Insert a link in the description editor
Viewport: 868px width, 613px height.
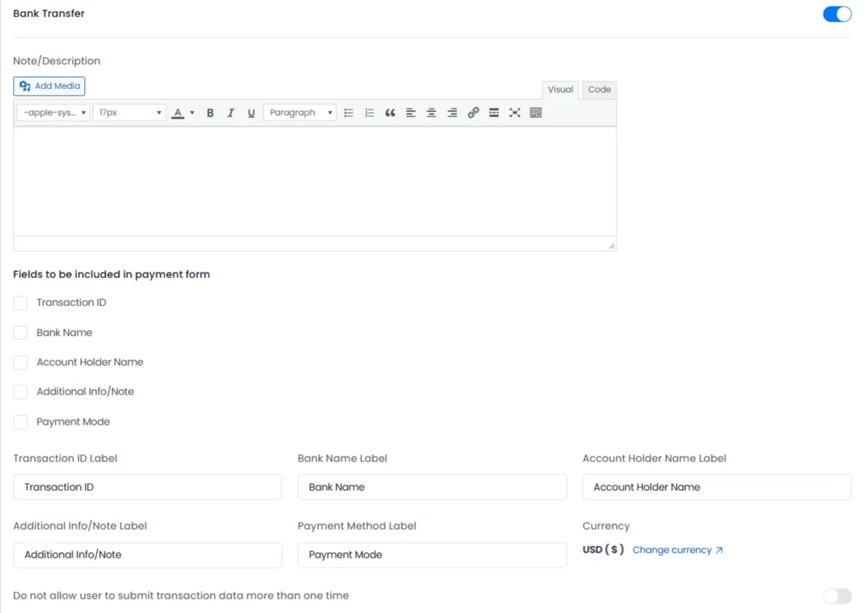473,112
